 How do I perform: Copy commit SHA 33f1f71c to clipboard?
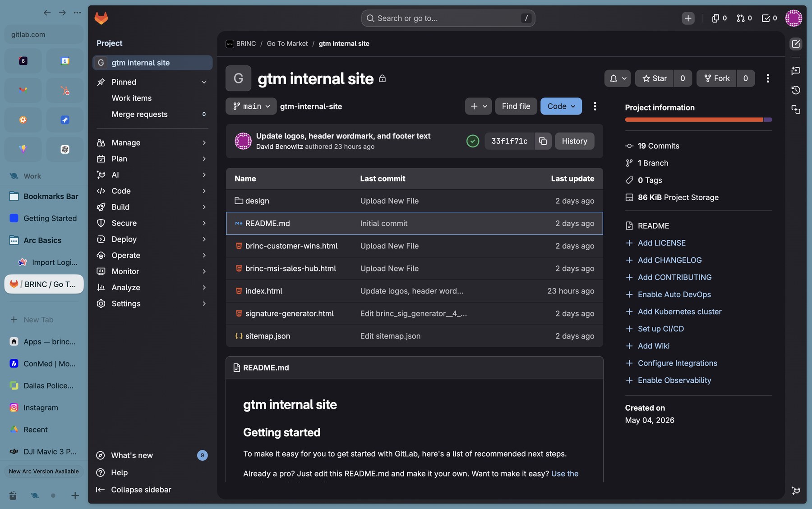point(543,141)
